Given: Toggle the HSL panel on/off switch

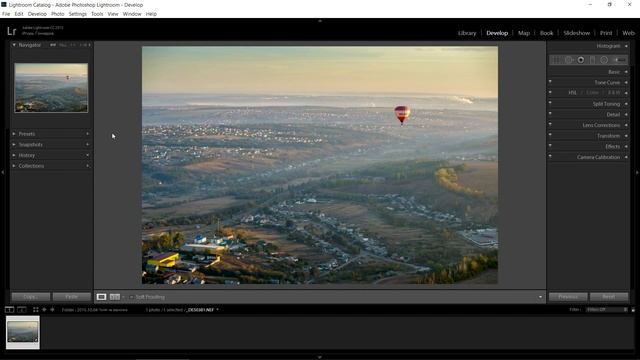Looking at the screenshot, I should click(x=550, y=92).
